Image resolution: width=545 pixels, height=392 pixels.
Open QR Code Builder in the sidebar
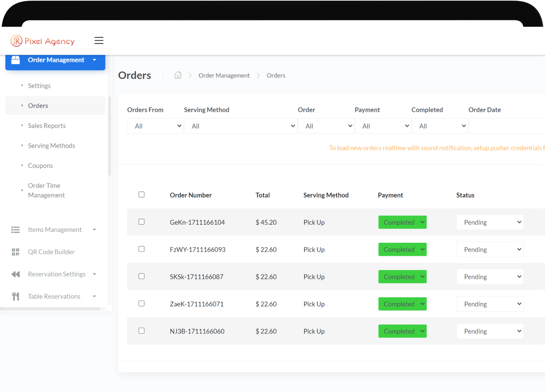[x=51, y=252]
